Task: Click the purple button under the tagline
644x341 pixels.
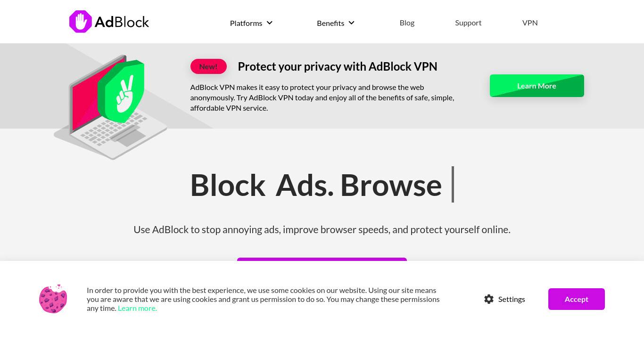Action: [322, 259]
